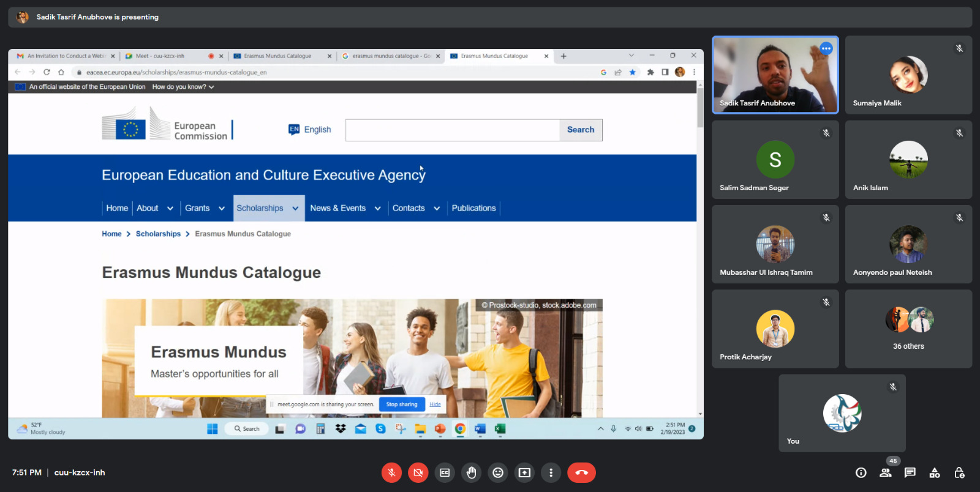Click the blue Stop sharing button
Screen dimensions: 980x492
(401, 404)
